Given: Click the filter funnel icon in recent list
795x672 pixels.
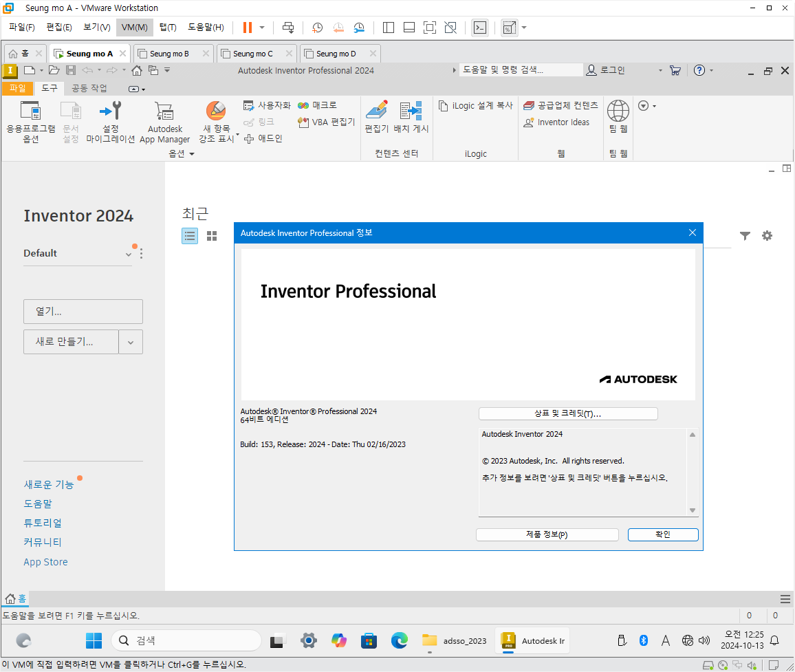Looking at the screenshot, I should click(745, 236).
